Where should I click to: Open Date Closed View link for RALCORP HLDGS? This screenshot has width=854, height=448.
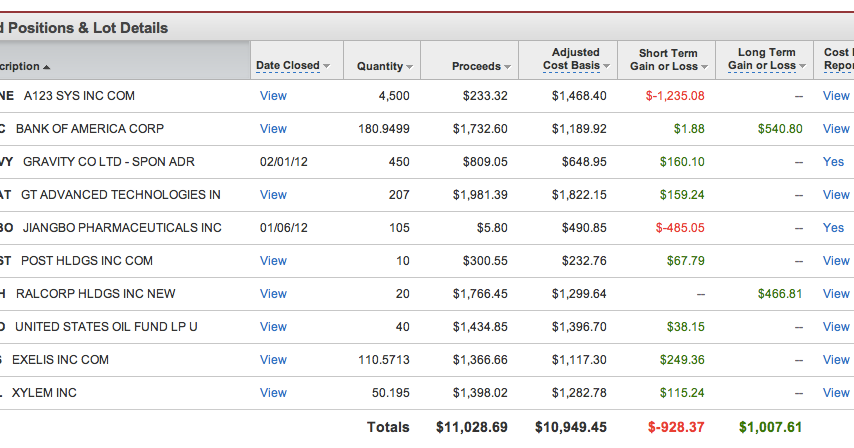[273, 294]
